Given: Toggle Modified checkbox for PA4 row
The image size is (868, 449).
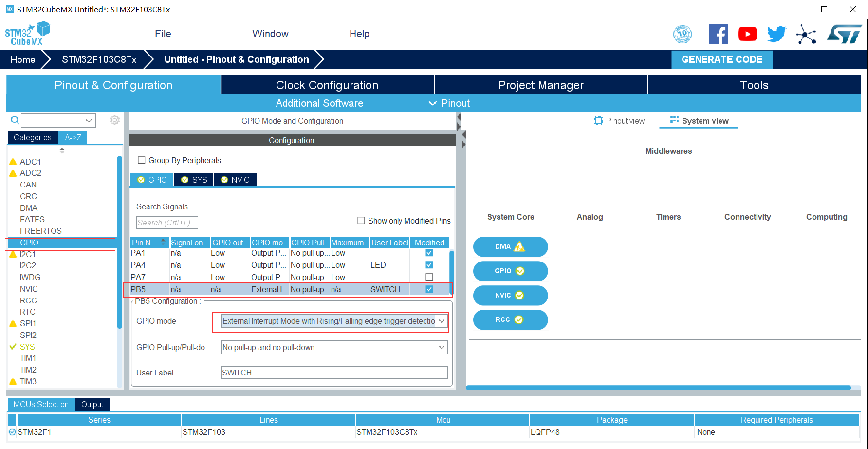Looking at the screenshot, I should coord(429,265).
